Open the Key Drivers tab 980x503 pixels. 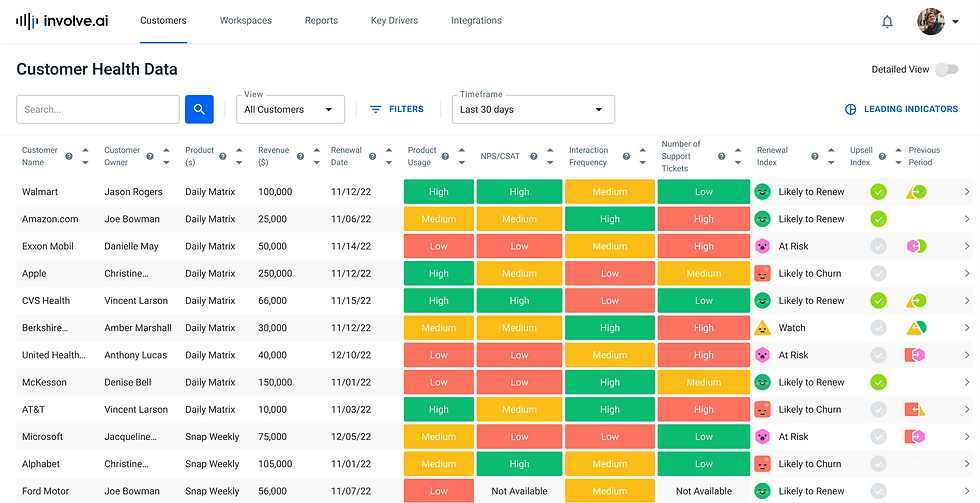394,21
